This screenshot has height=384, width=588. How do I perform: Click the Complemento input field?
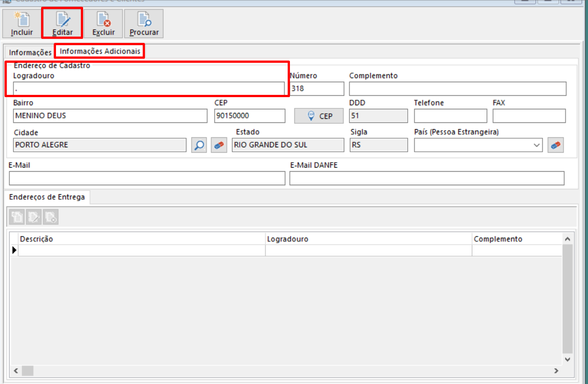tap(457, 89)
